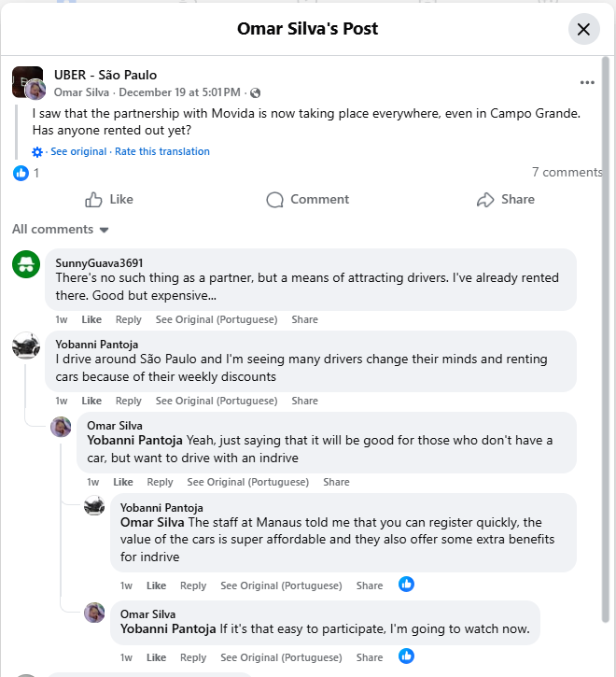Open the UBER - São Paulo group name
Screen dimensions: 616x677
point(105,75)
